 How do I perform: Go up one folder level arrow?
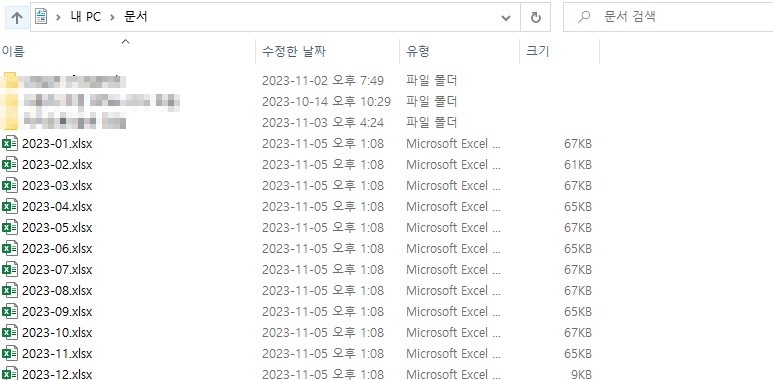pyautogui.click(x=17, y=18)
